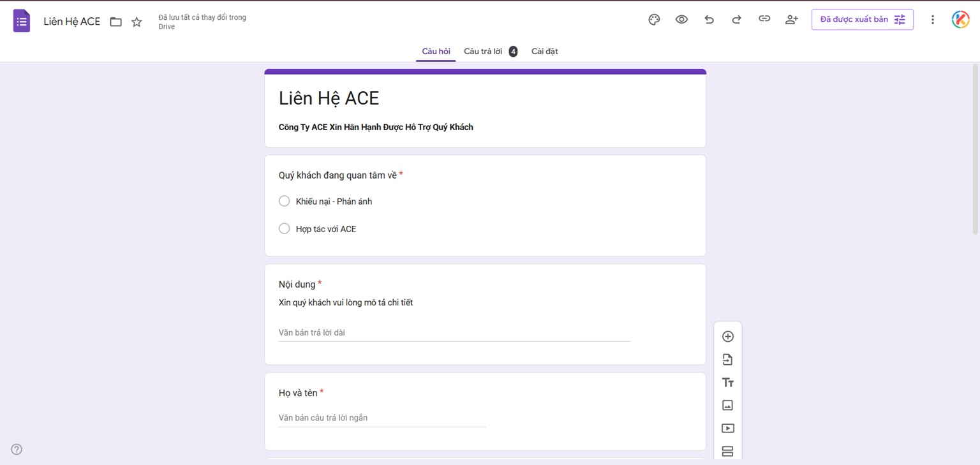Insert an image into the form
980x465 pixels.
tap(727, 406)
